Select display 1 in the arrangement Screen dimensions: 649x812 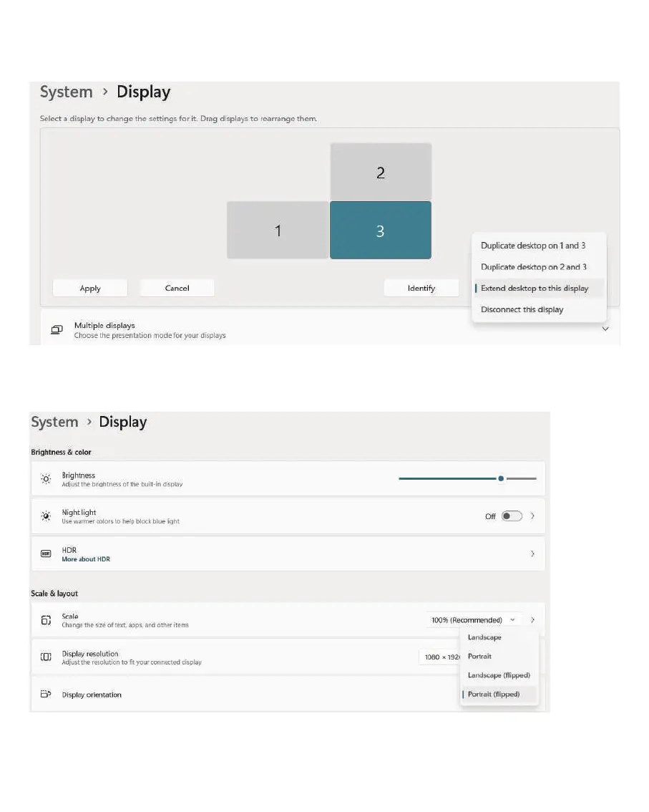[x=278, y=230]
